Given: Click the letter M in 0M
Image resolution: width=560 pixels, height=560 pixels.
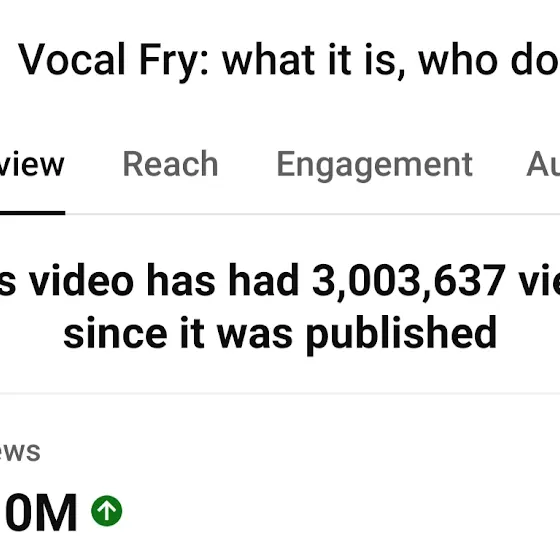Looking at the screenshot, I should click(58, 512).
